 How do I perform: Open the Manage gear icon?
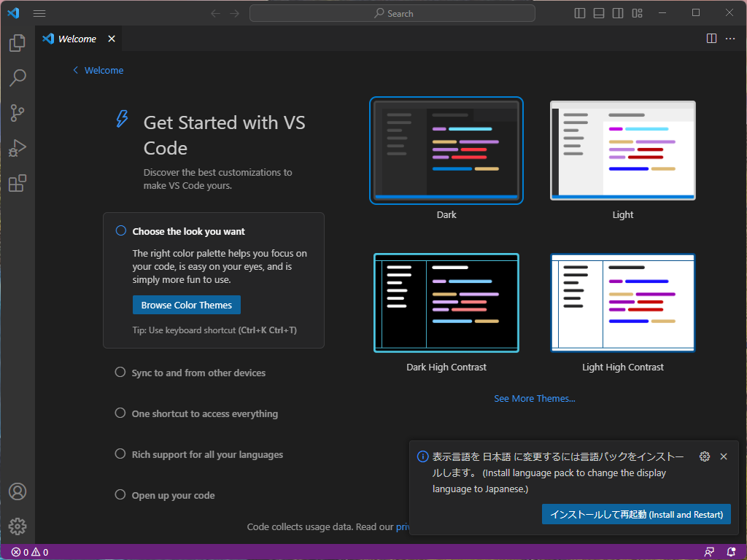point(17,526)
